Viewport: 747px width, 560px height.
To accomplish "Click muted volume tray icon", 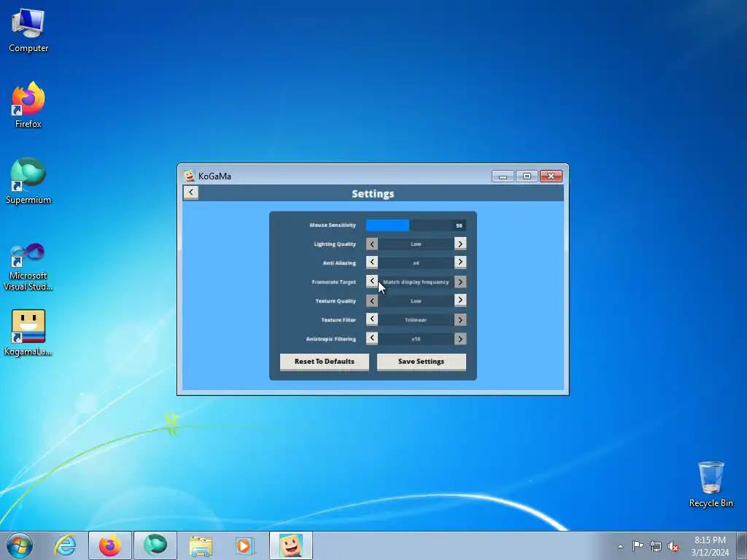I will [673, 547].
